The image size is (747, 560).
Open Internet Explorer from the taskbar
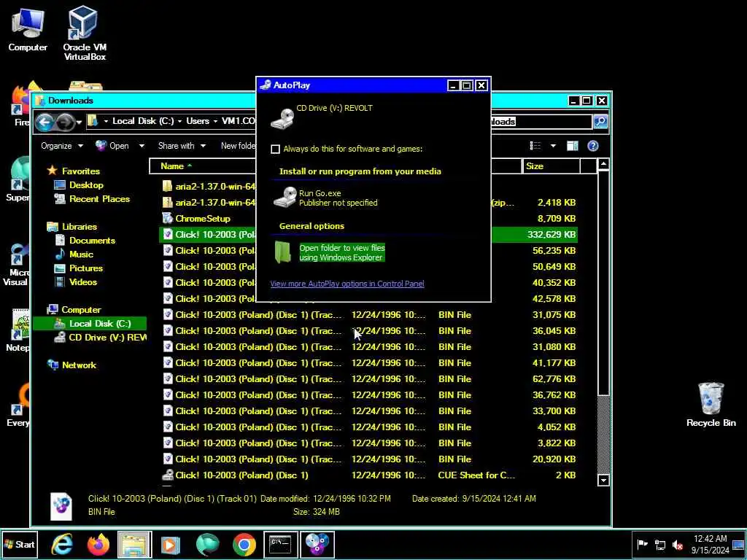[63, 544]
